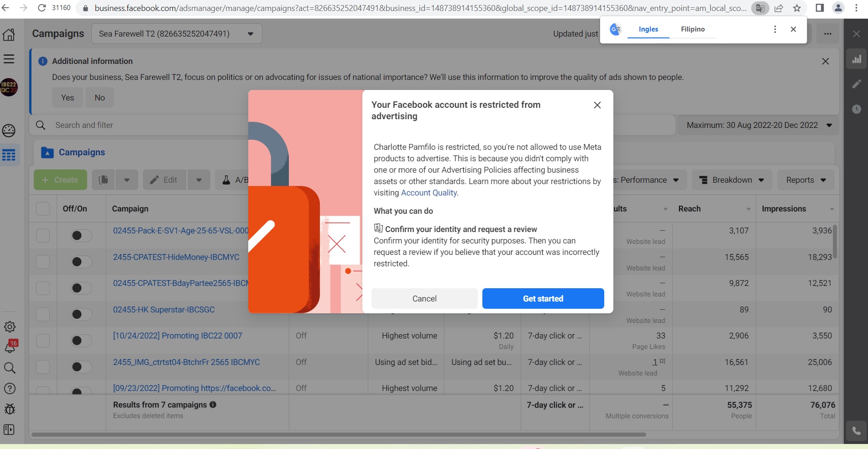Viewport: 868px width, 449px height.
Task: Toggle on 02455-Pack-E-SV1 campaign switch
Action: click(81, 235)
